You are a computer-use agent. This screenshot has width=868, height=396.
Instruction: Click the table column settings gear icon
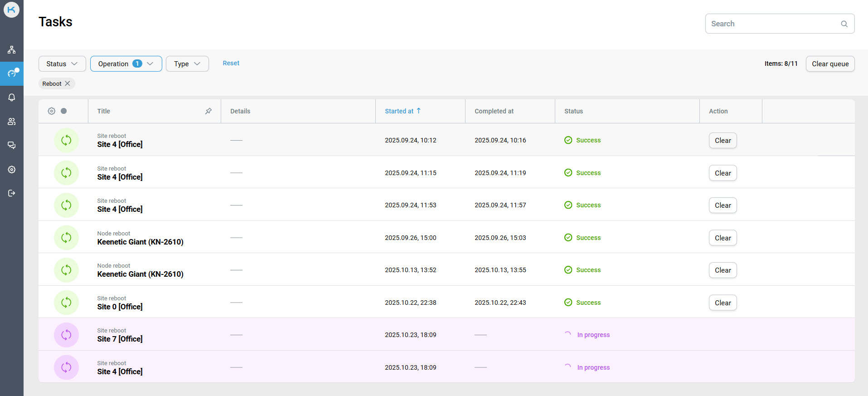52,111
